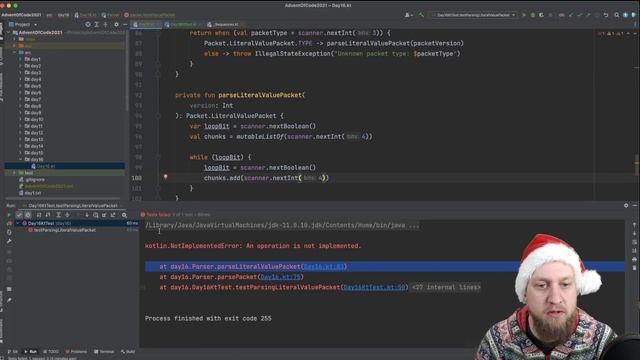Open the TODO tool window tab
The height and width of the screenshot is (360, 640).
coord(51,351)
